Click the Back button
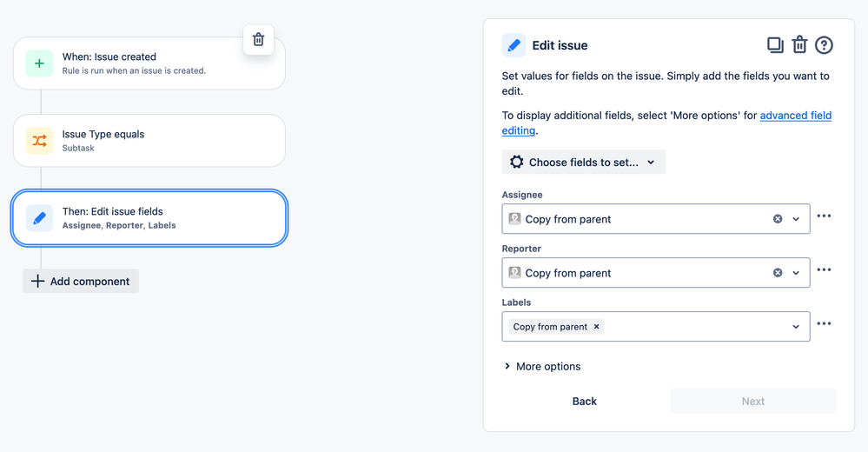Viewport: 868px width, 452px height. (585, 401)
